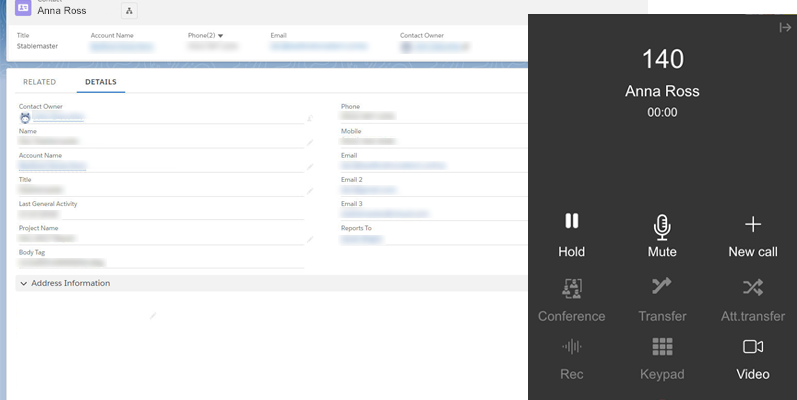Select the Att.transfer option
This screenshot has width=797, height=400.
[x=753, y=300]
